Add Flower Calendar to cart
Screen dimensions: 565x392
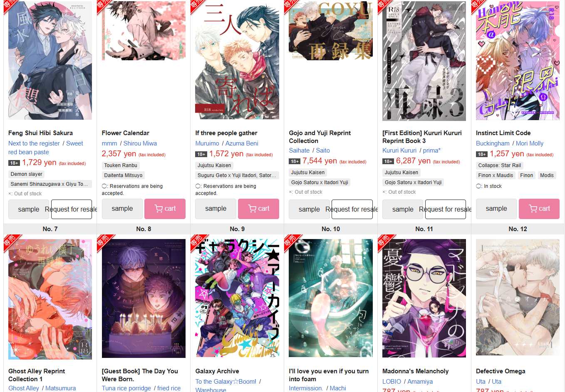click(165, 209)
